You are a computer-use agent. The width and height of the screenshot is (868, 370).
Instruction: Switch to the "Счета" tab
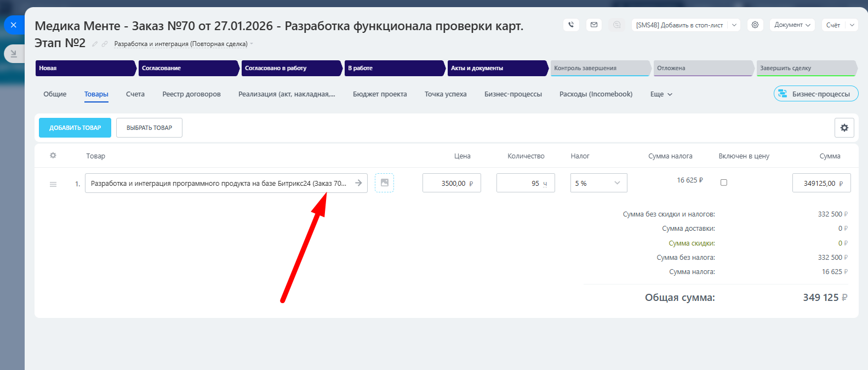tap(135, 94)
